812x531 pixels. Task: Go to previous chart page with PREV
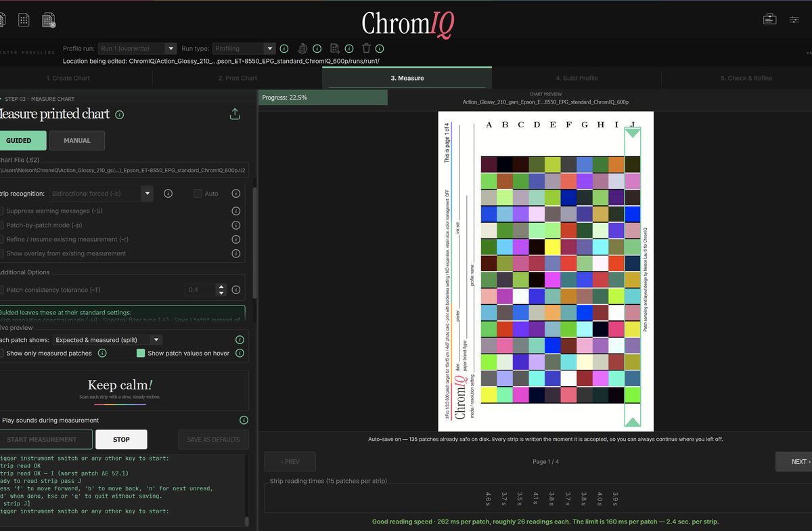click(290, 461)
